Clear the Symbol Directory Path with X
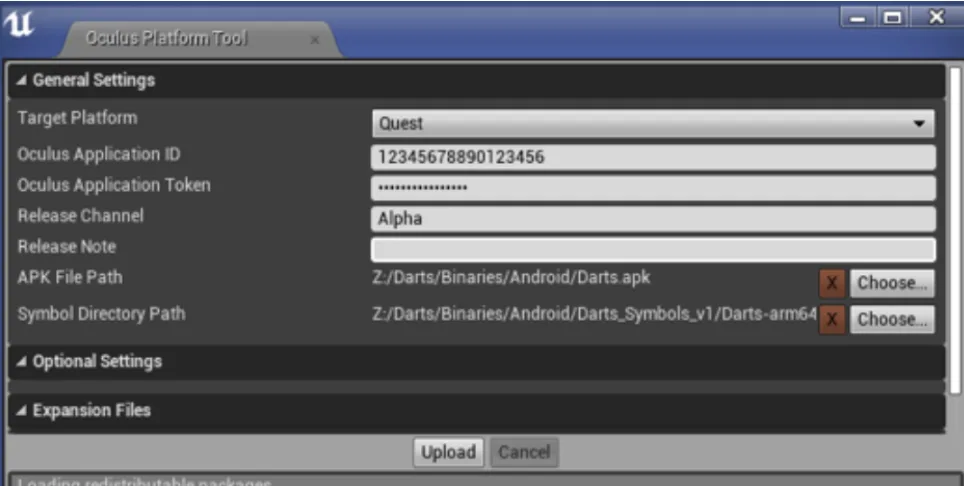Screen dimensions: 964x486 pos(832,319)
